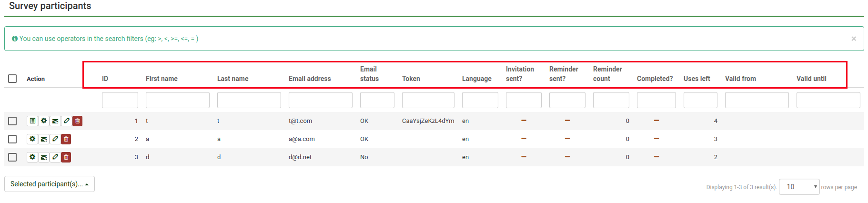Sort table by Email address column

(310, 79)
